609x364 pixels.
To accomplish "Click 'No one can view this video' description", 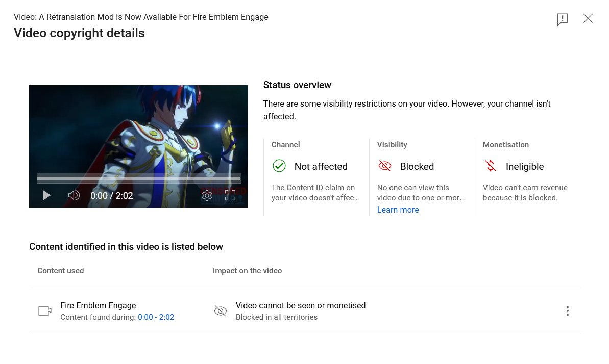I will (421, 193).
